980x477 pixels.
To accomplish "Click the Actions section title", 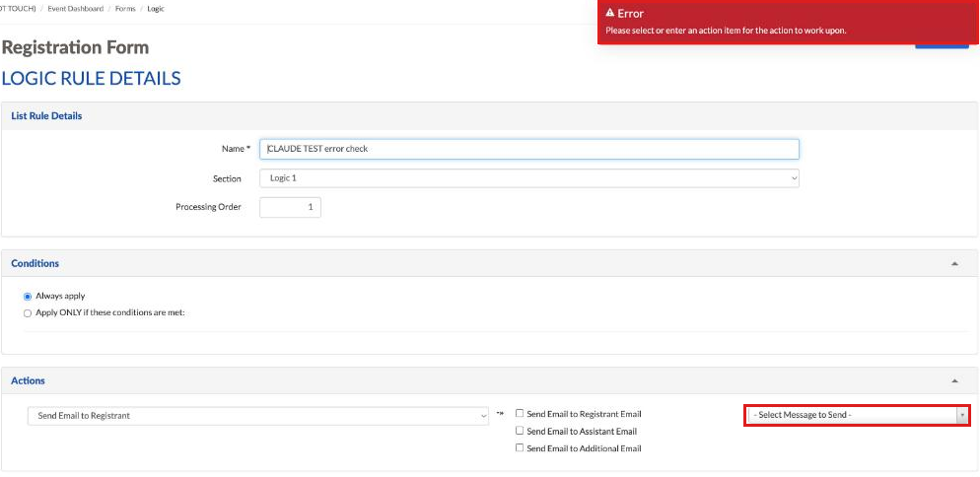I will (x=29, y=380).
